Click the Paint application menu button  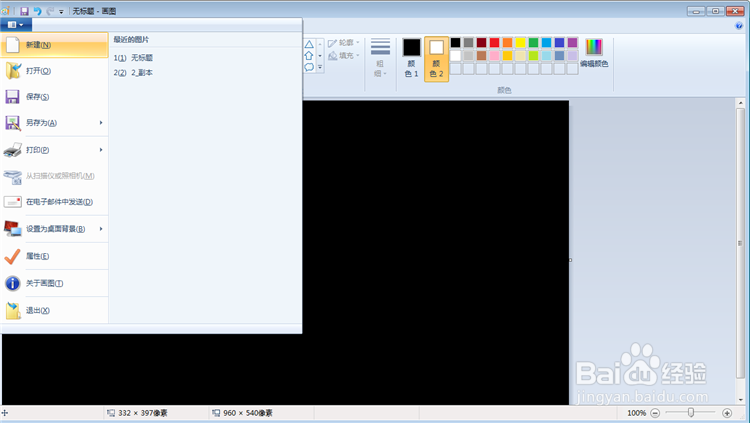pyautogui.click(x=16, y=24)
